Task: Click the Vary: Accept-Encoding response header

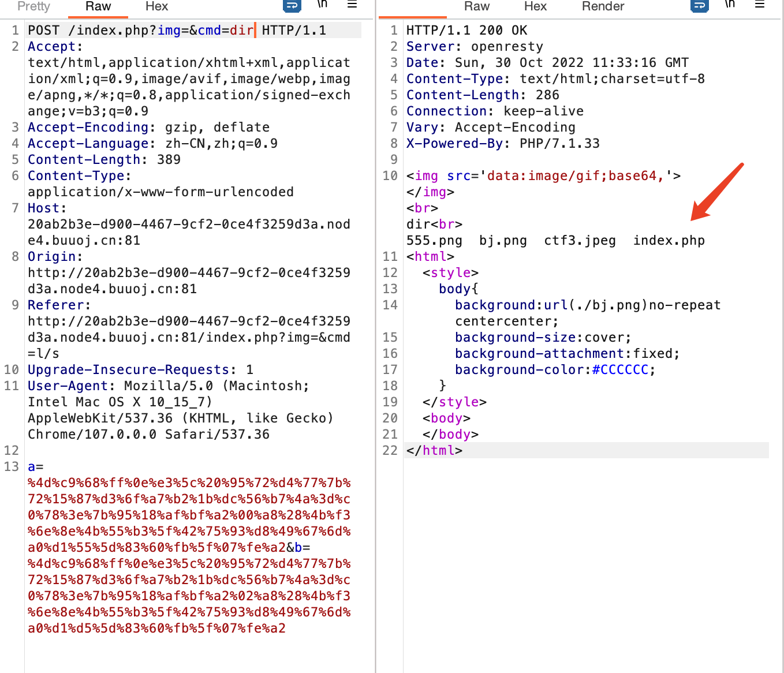Action: (x=491, y=127)
